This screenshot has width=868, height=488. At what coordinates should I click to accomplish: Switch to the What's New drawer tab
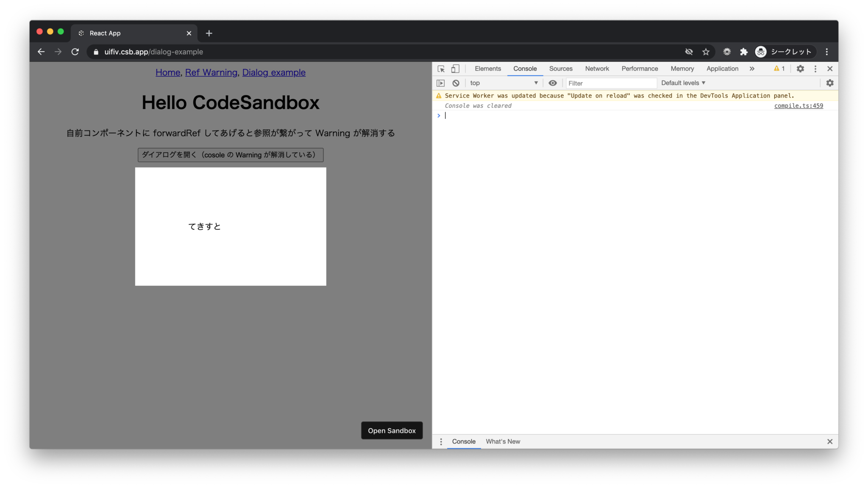[x=503, y=441]
